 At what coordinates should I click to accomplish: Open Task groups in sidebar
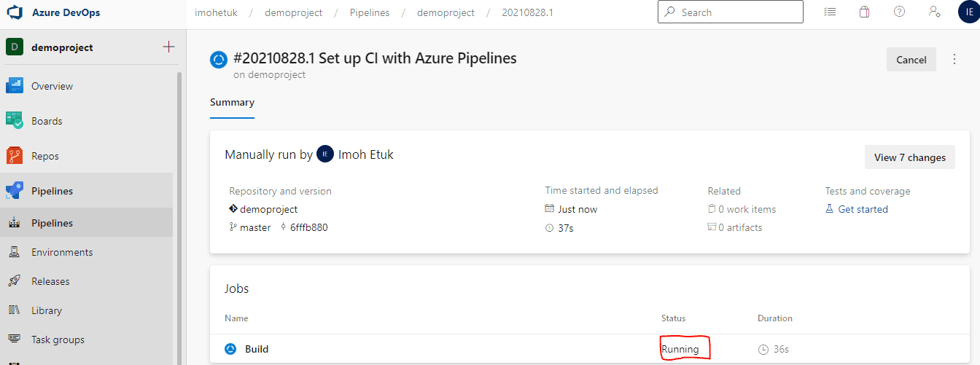(58, 340)
